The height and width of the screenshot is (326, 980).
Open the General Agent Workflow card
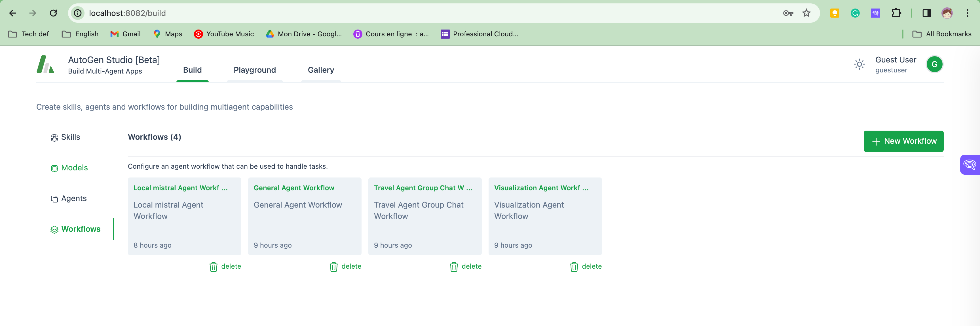[304, 216]
